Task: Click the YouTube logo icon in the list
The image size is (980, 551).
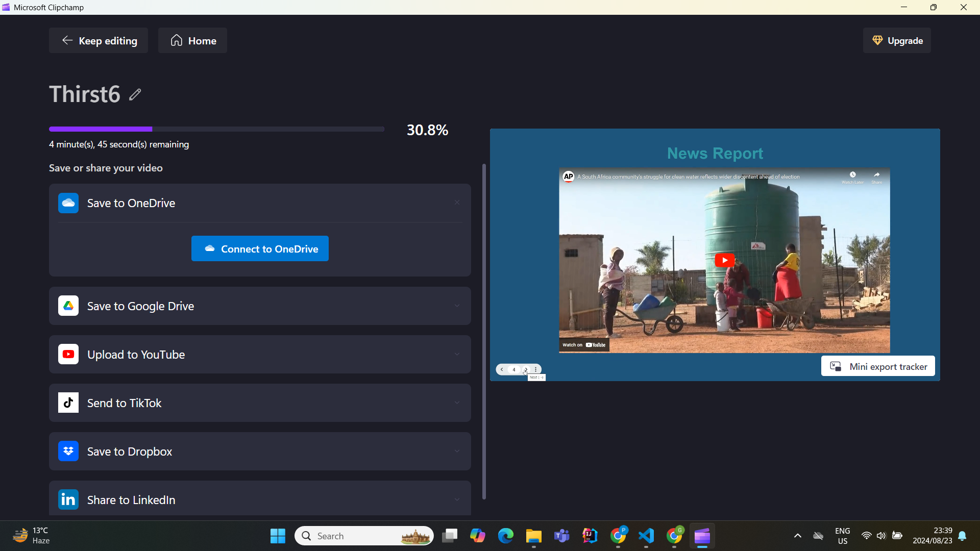Action: pos(68,355)
